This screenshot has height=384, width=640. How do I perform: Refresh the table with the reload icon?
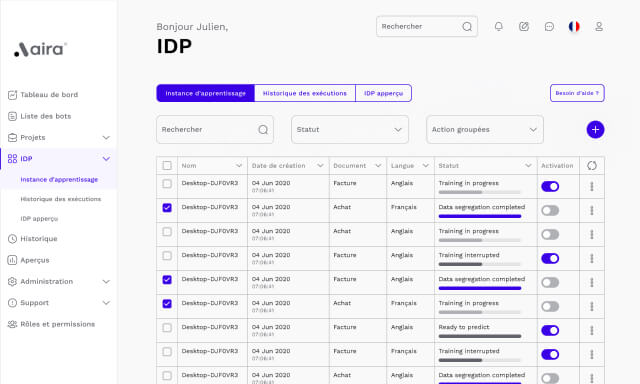point(592,166)
